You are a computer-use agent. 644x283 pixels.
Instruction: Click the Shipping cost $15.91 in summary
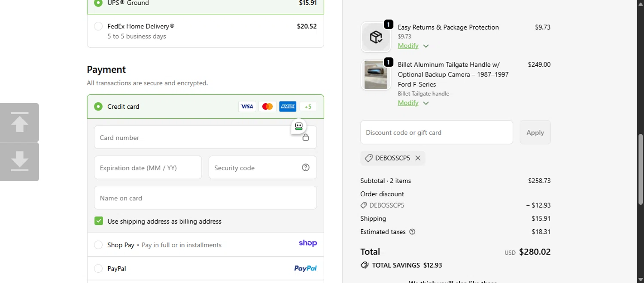click(x=541, y=218)
